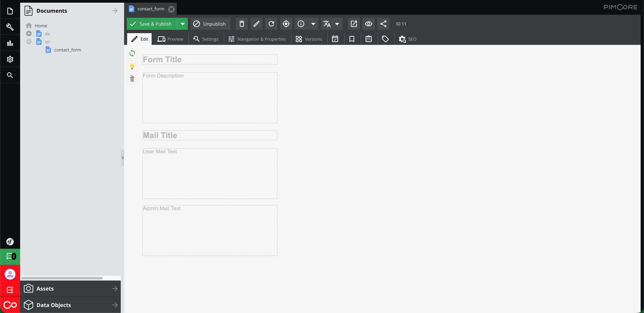Open the Save & Publish dropdown arrow
Viewport: 644px width, 313px height.
[x=182, y=24]
